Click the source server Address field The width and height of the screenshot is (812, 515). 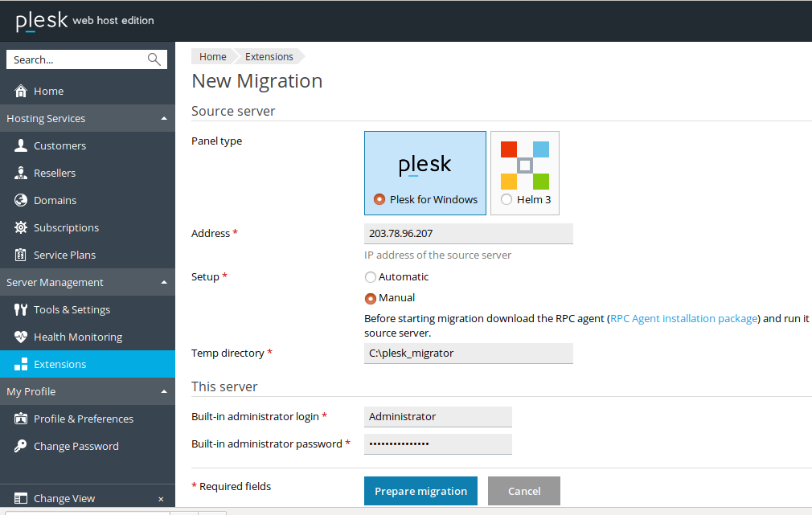469,234
